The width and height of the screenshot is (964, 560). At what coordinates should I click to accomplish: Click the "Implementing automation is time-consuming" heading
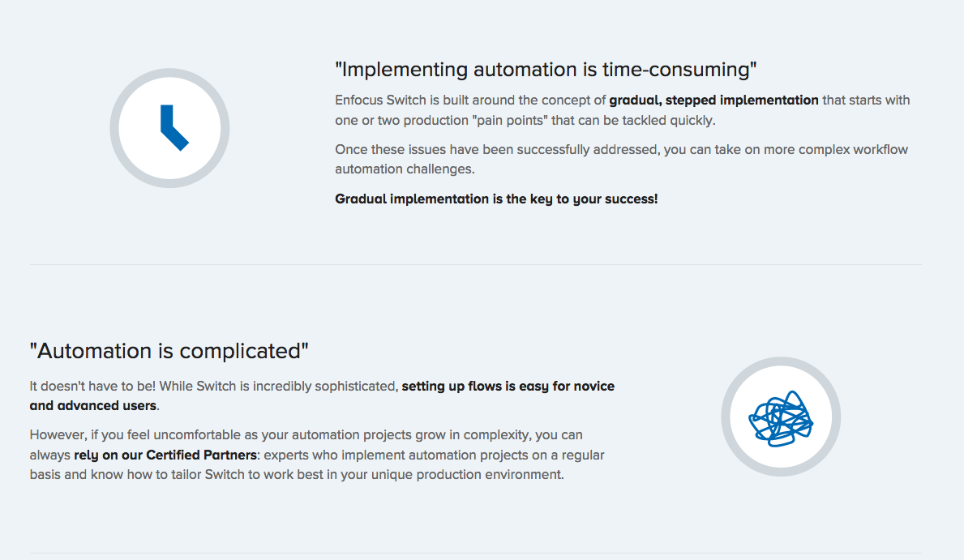(546, 70)
